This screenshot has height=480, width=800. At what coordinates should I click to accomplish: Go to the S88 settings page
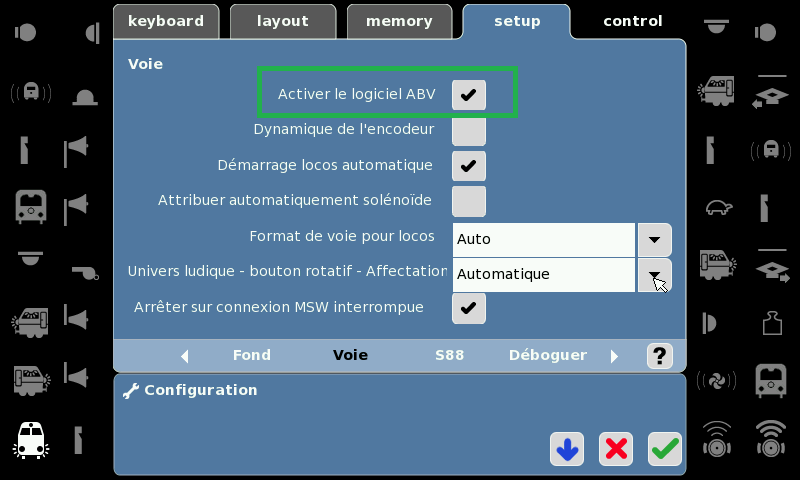click(x=449, y=355)
